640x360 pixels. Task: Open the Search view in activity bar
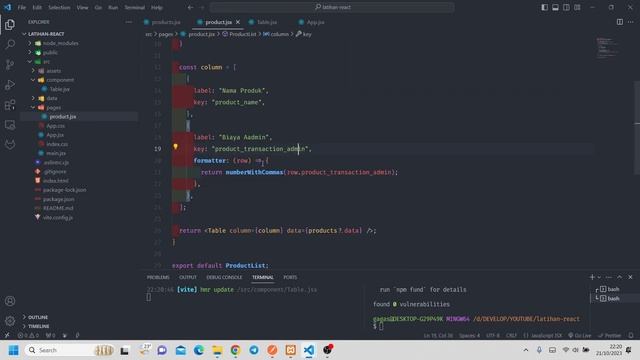10,44
